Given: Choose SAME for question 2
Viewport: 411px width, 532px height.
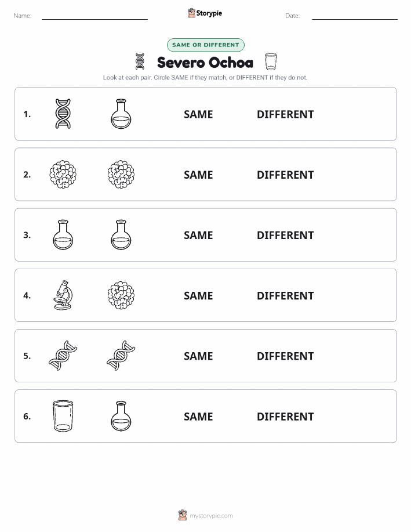Looking at the screenshot, I should pyautogui.click(x=198, y=175).
